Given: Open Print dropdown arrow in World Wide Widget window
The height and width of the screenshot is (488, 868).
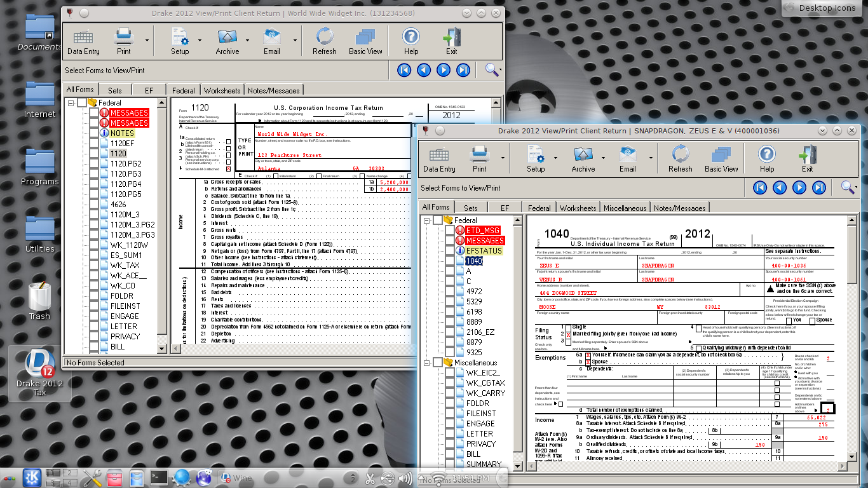Looking at the screenshot, I should click(147, 41).
